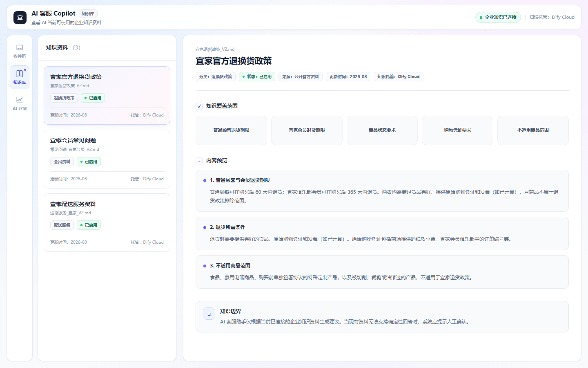The width and height of the screenshot is (588, 368).
Task: Click 托管: Dify Cloud in 配送服务资料 card
Action: [147, 242]
